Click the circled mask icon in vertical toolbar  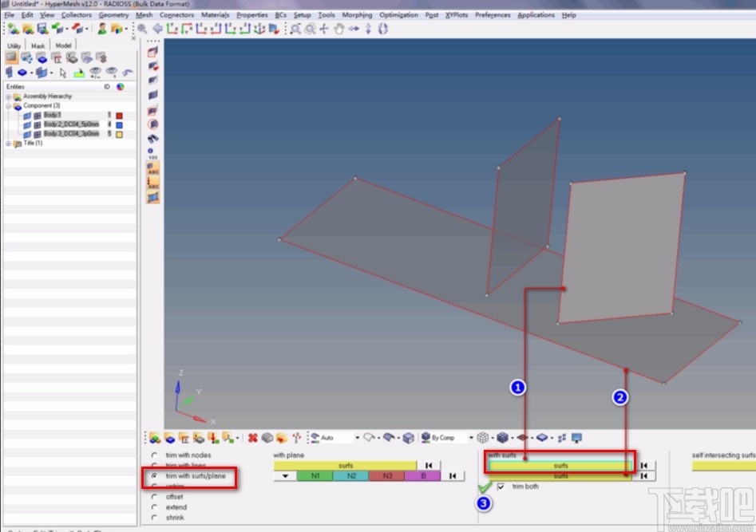[x=152, y=124]
